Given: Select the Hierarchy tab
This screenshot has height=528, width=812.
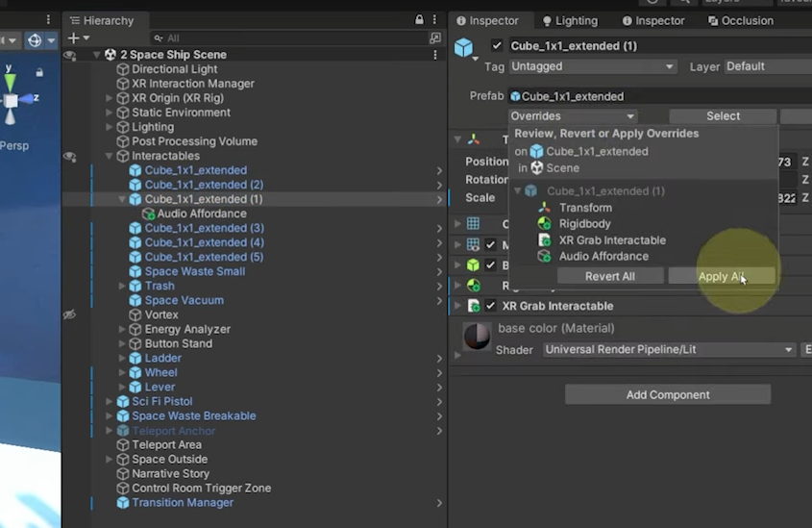Looking at the screenshot, I should [x=102, y=21].
